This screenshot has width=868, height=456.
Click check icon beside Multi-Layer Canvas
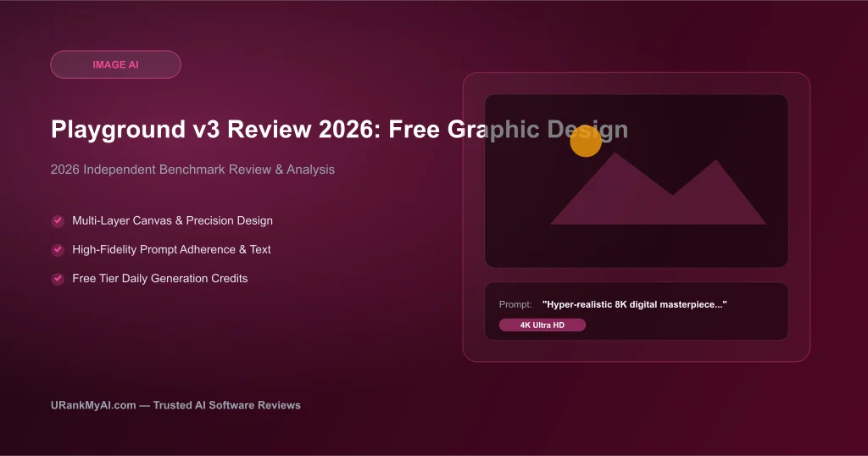click(x=58, y=221)
